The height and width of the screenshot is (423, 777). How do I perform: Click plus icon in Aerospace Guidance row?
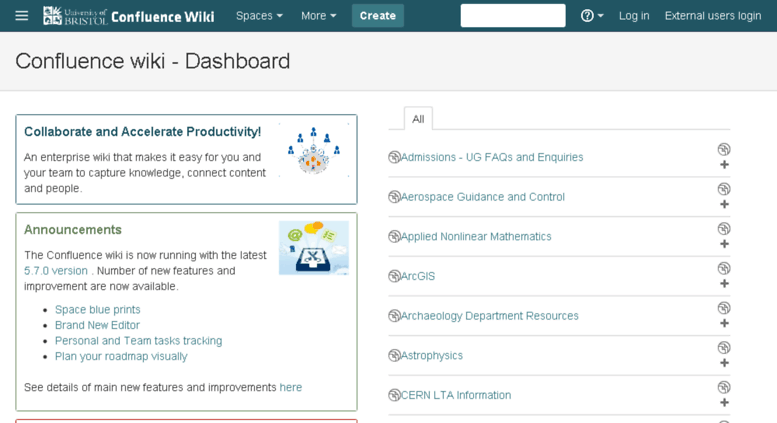point(724,204)
